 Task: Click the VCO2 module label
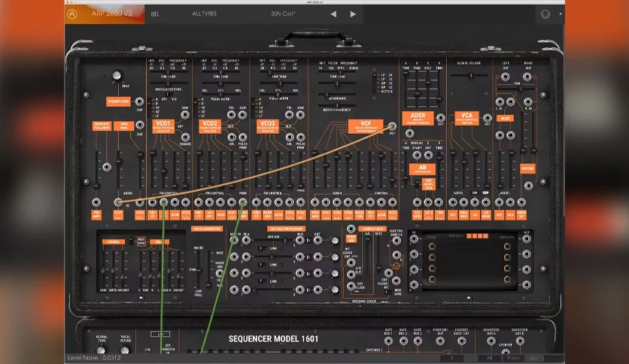(x=210, y=126)
